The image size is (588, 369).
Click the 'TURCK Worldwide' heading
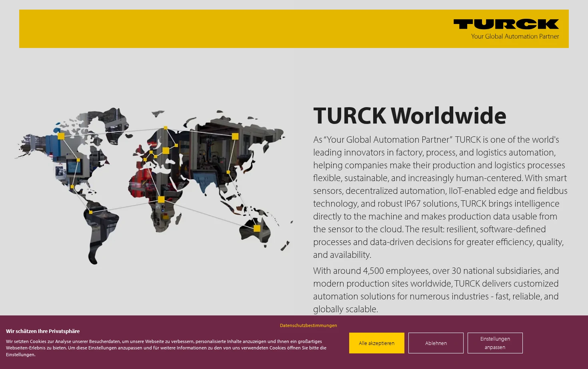tap(410, 116)
